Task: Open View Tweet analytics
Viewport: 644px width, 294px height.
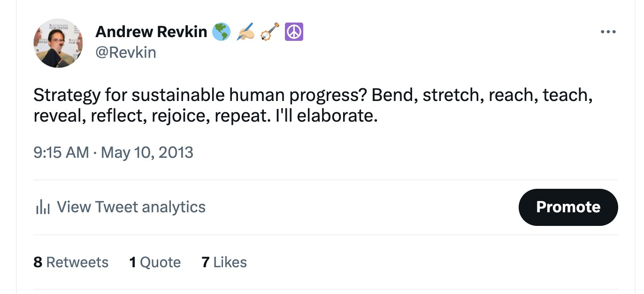Action: tap(121, 207)
